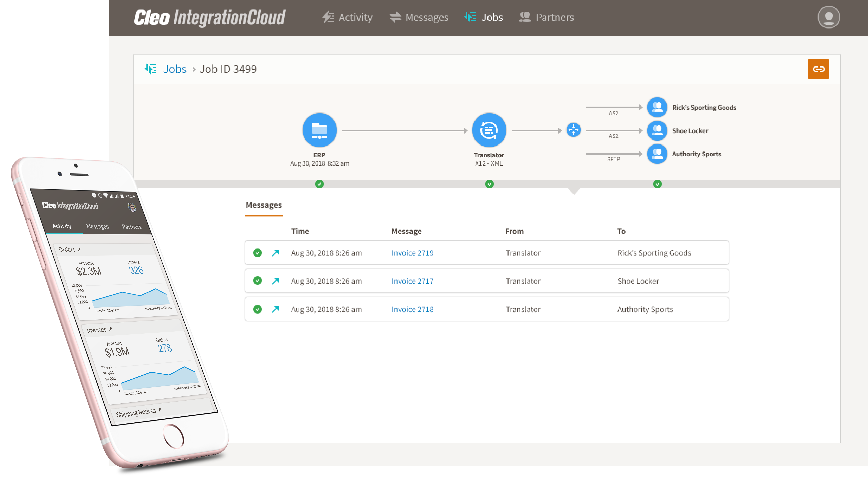Click ERP Aug 30, 2018 8:32 am label
868x488 pixels.
[x=319, y=159]
